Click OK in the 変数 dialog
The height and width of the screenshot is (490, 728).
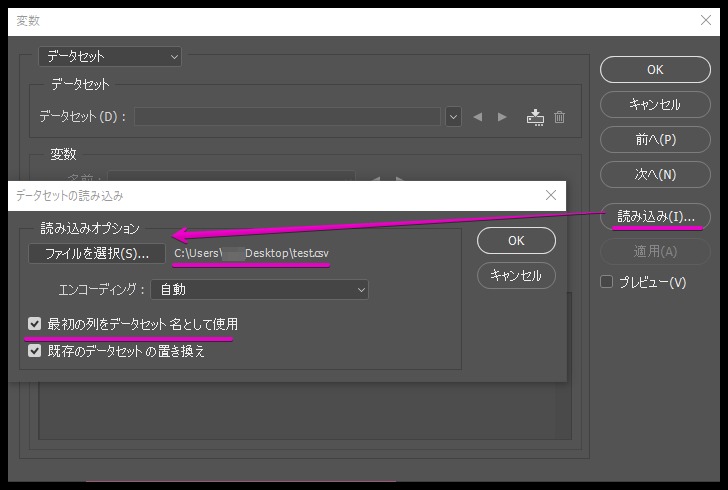click(655, 69)
